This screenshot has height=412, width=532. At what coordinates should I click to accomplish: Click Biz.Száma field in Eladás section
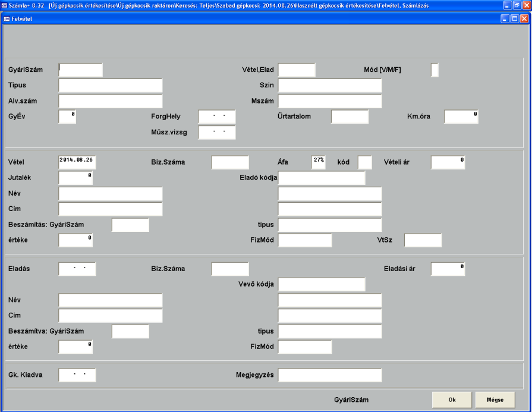tap(230, 269)
